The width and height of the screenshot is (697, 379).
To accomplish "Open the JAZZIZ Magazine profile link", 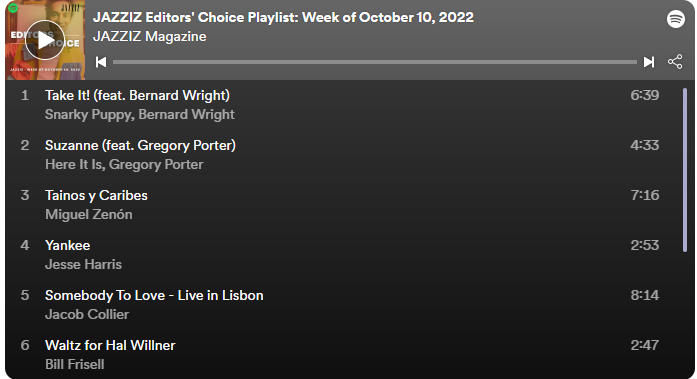I will coord(149,36).
